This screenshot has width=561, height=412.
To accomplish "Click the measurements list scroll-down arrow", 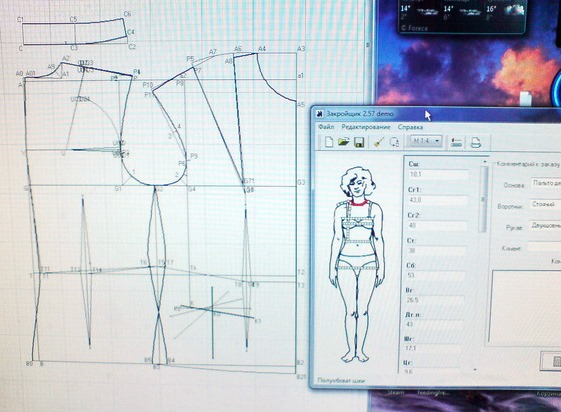I will [475, 369].
